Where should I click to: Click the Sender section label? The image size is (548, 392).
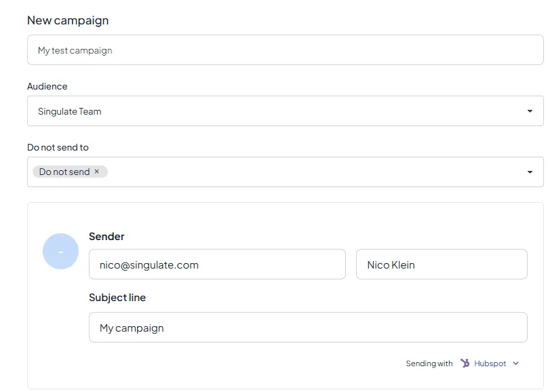[106, 237]
